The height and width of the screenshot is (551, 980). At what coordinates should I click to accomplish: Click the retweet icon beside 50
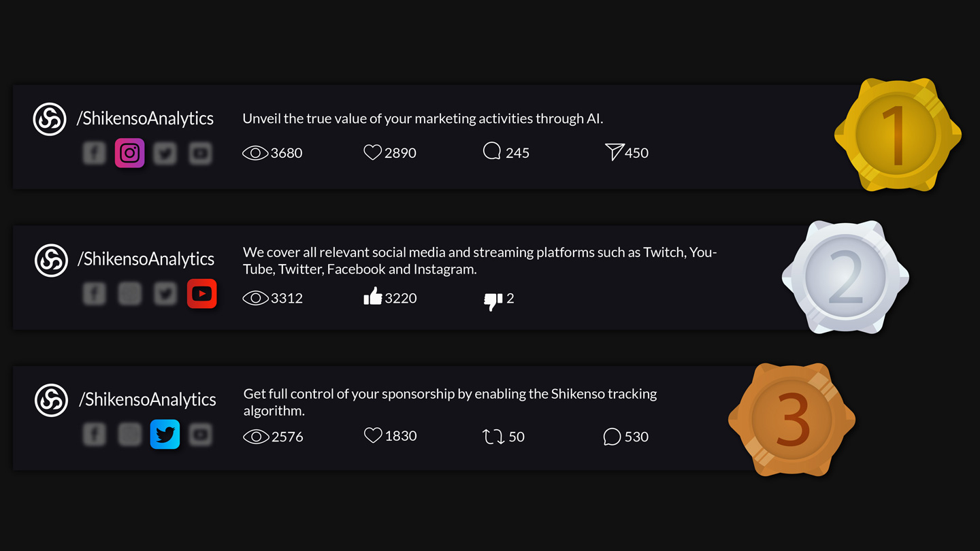click(493, 437)
